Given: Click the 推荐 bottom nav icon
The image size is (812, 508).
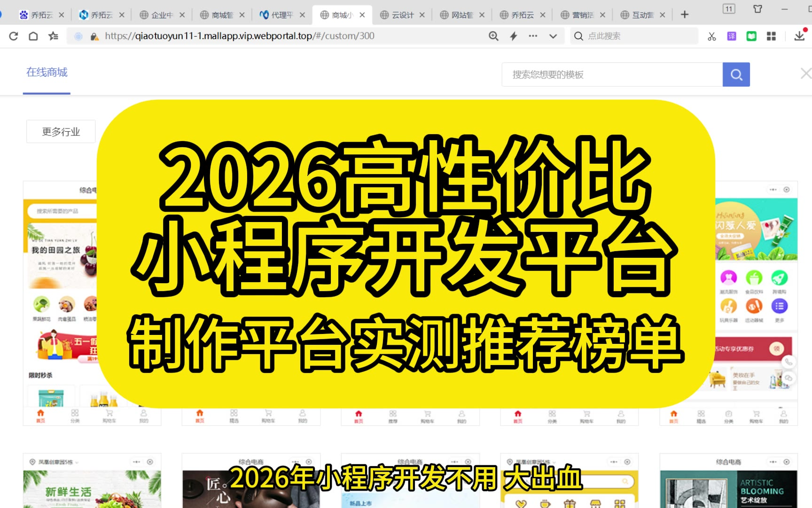Looking at the screenshot, I should 393,416.
